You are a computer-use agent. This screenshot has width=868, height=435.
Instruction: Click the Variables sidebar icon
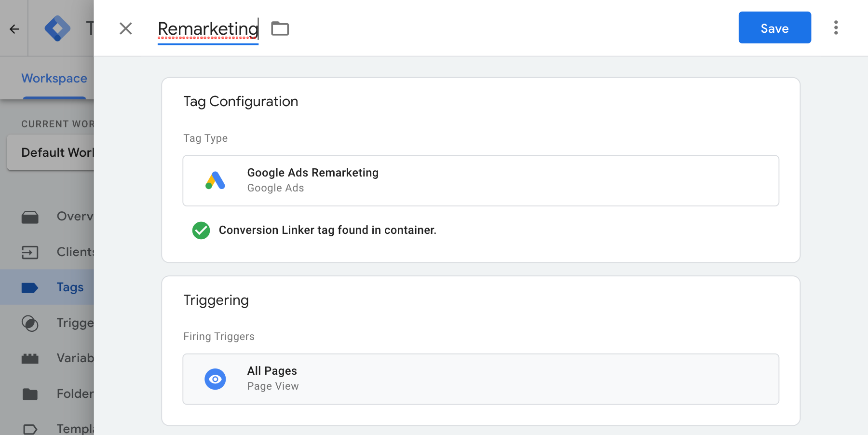point(30,358)
